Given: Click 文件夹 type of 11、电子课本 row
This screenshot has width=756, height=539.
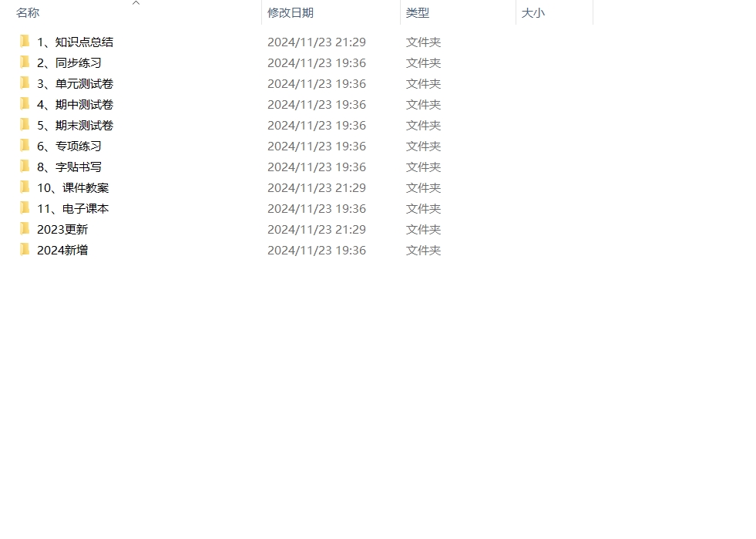Looking at the screenshot, I should tap(423, 208).
